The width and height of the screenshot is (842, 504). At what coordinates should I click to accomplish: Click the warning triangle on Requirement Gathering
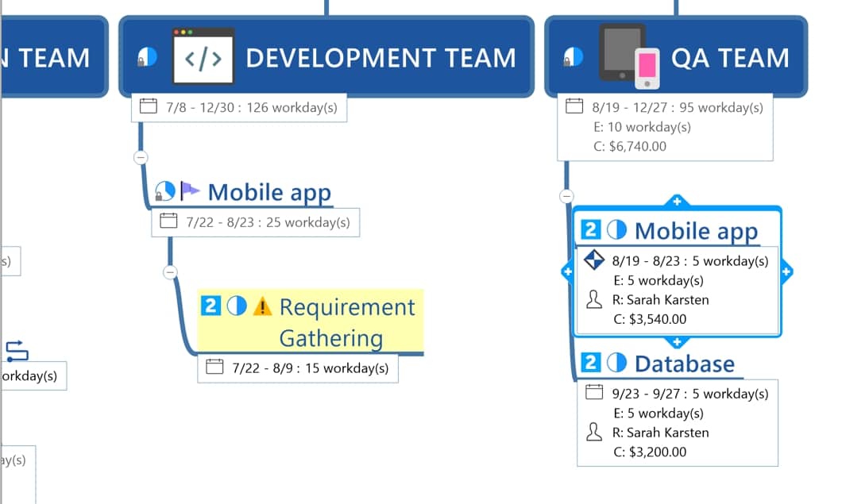click(262, 306)
